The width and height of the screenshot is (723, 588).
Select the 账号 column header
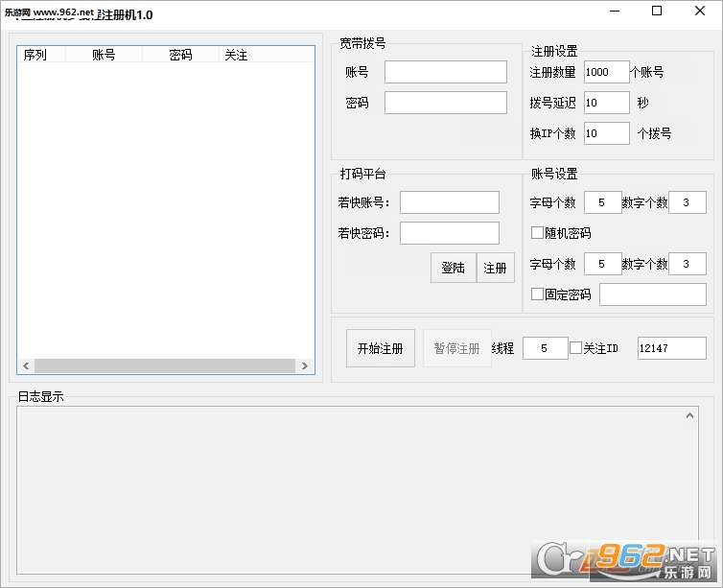click(x=104, y=55)
